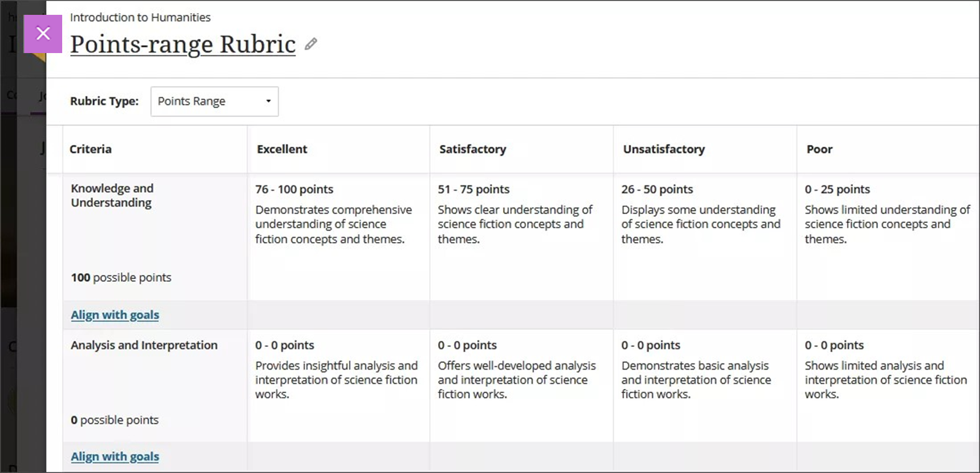The width and height of the screenshot is (980, 473).
Task: Edit the 0 - 25 points range under Poor
Action: point(837,189)
